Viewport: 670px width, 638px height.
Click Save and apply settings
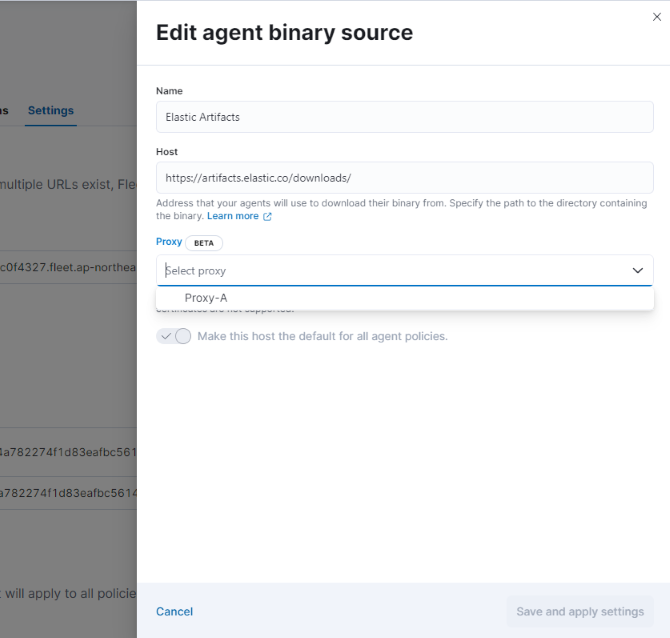tap(579, 611)
